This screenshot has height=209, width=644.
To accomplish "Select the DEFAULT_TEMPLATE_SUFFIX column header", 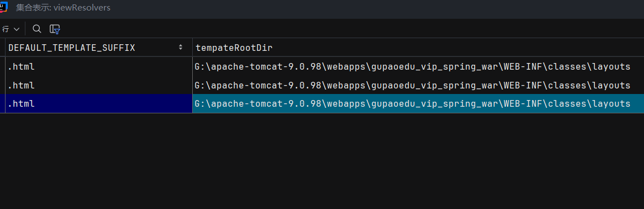I will point(98,48).
